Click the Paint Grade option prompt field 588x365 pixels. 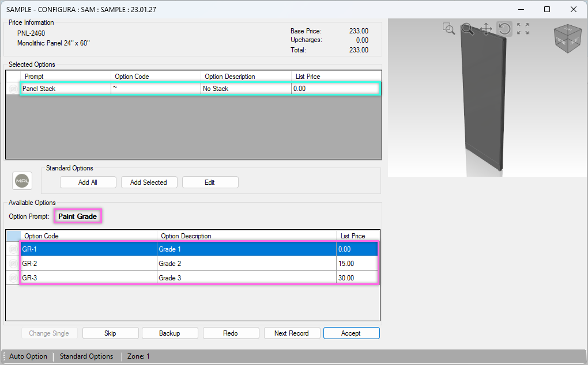tap(77, 216)
